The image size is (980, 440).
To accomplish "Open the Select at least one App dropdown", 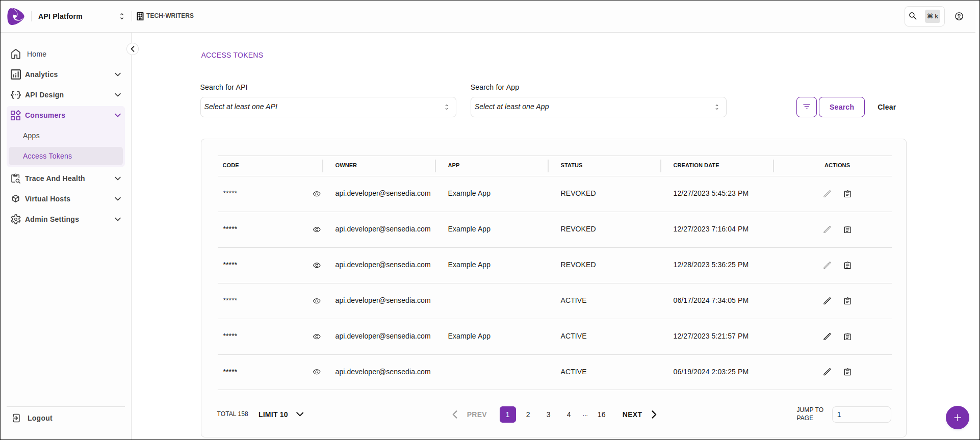I will 598,107.
